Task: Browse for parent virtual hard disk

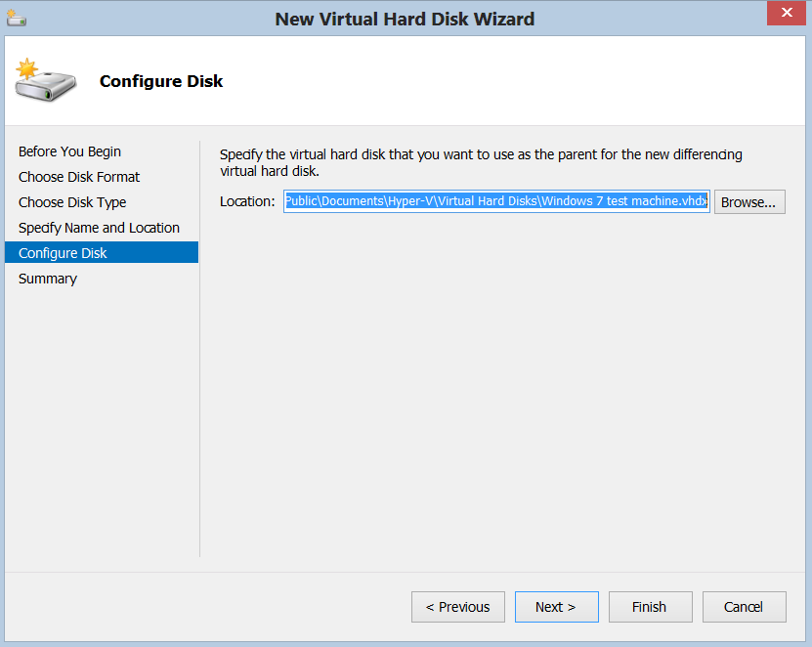Action: (x=749, y=201)
